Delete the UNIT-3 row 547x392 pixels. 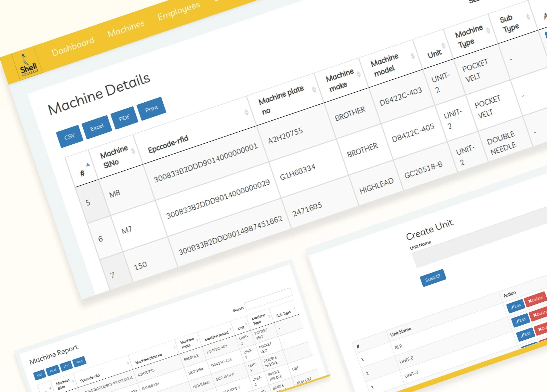click(541, 329)
